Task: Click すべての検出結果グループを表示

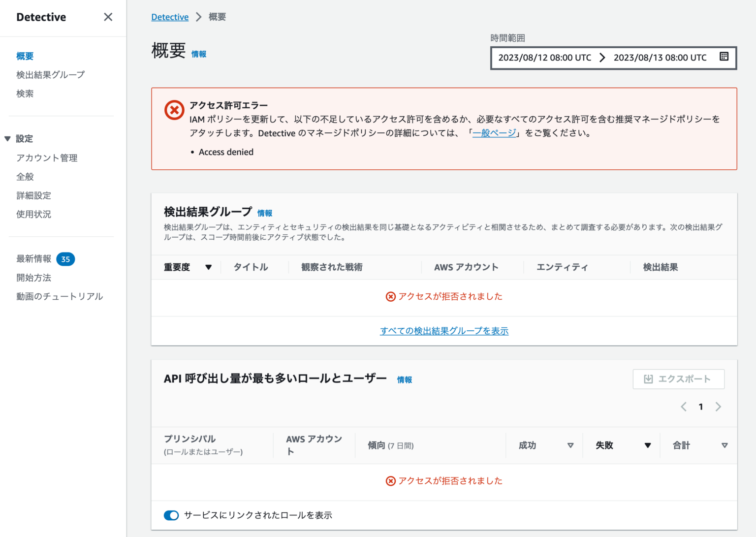Action: pos(444,331)
